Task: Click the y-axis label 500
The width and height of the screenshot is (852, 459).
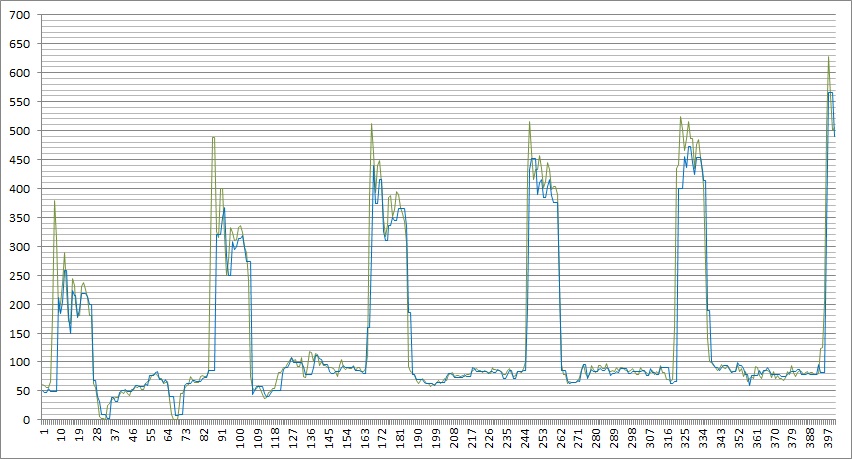Action: [20, 131]
